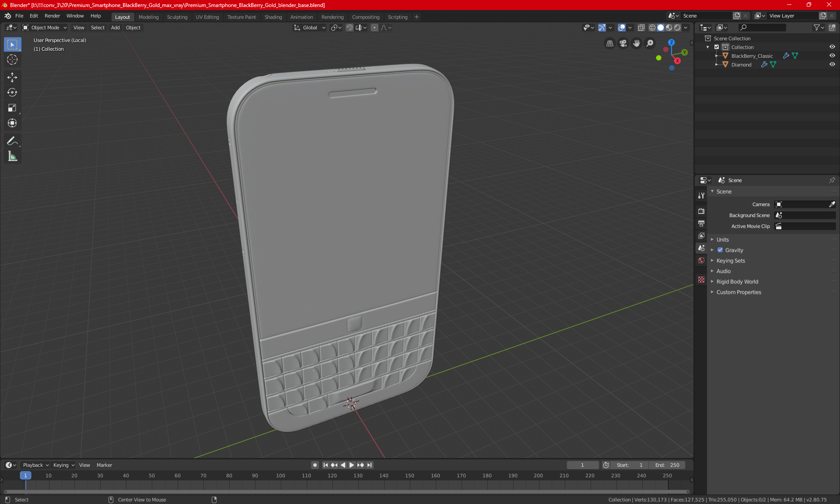This screenshot has width=840, height=504.
Task: Uncheck the Gravity checkbox
Action: coord(720,250)
